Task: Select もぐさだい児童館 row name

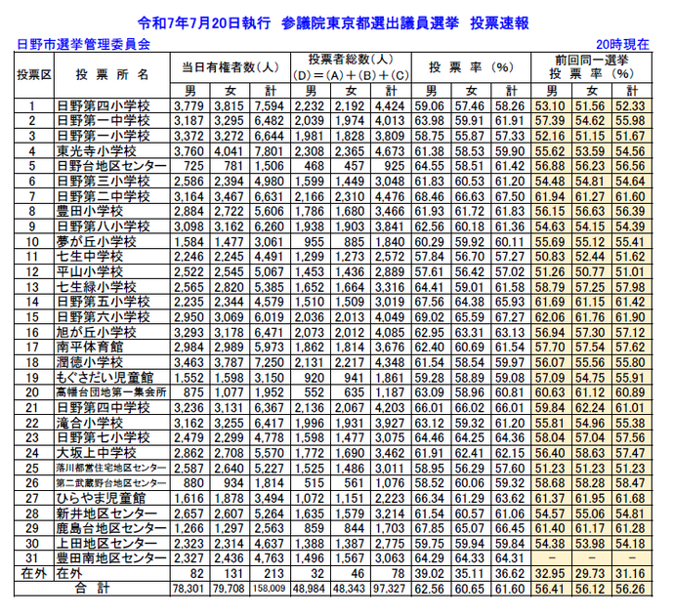Action: point(105,378)
